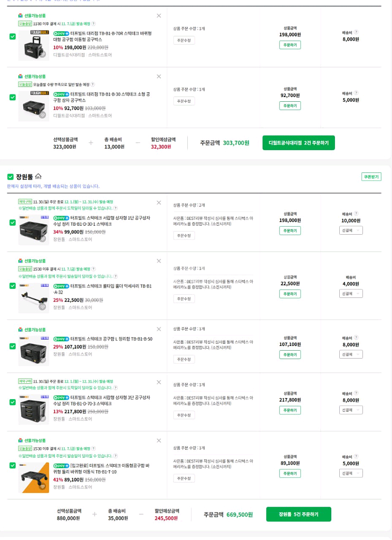
Task: Uncheck the 장원툴 store select-all checkbox
Action: coord(12,177)
